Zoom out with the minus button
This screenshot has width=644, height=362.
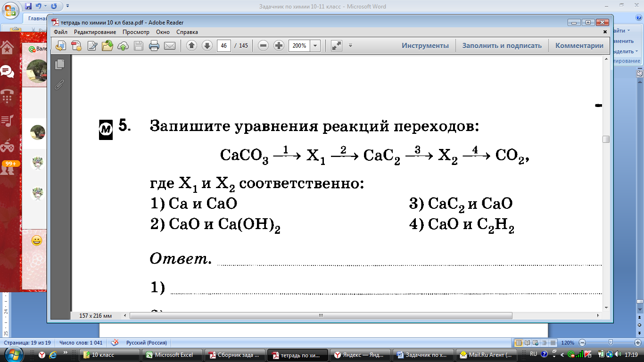pos(264,46)
